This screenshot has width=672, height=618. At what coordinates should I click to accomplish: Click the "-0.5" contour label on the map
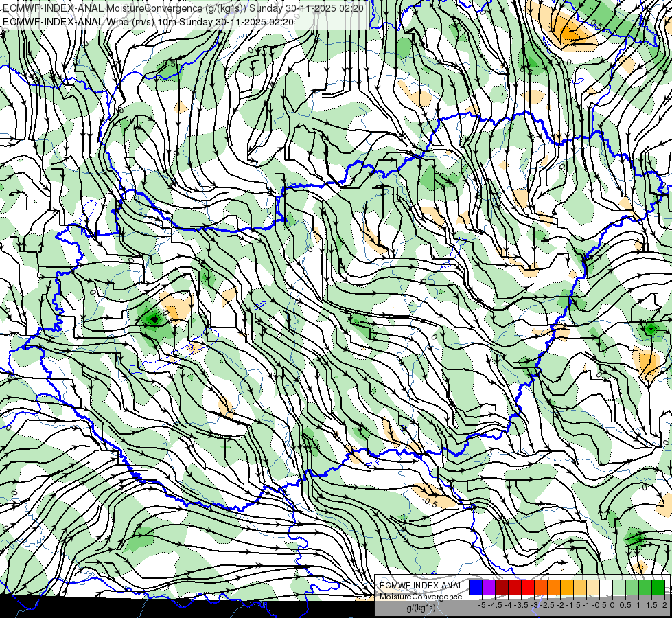point(430,502)
